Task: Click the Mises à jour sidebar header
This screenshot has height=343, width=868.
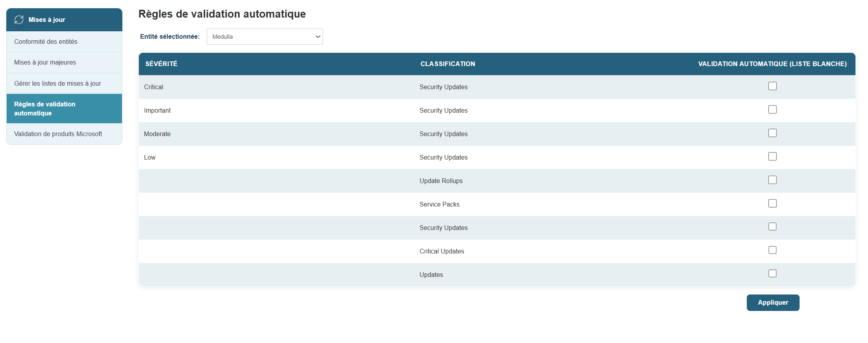Action: [47, 20]
